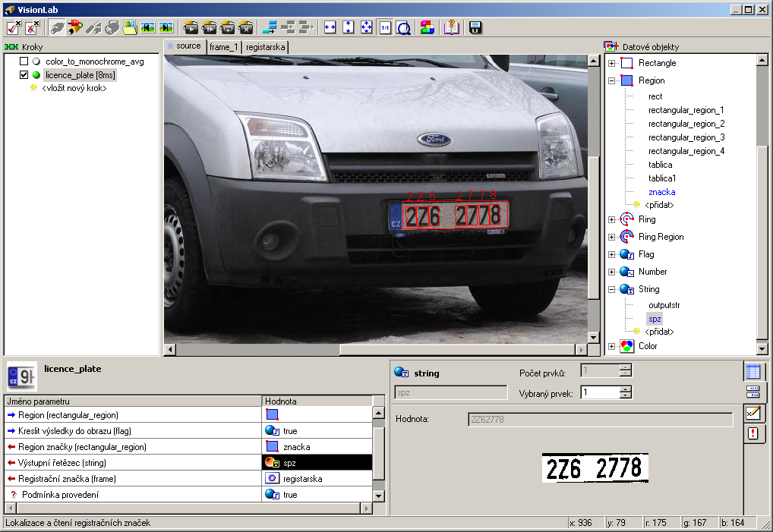Click the red exclamation mark side tab
The image size is (773, 532).
(x=752, y=433)
